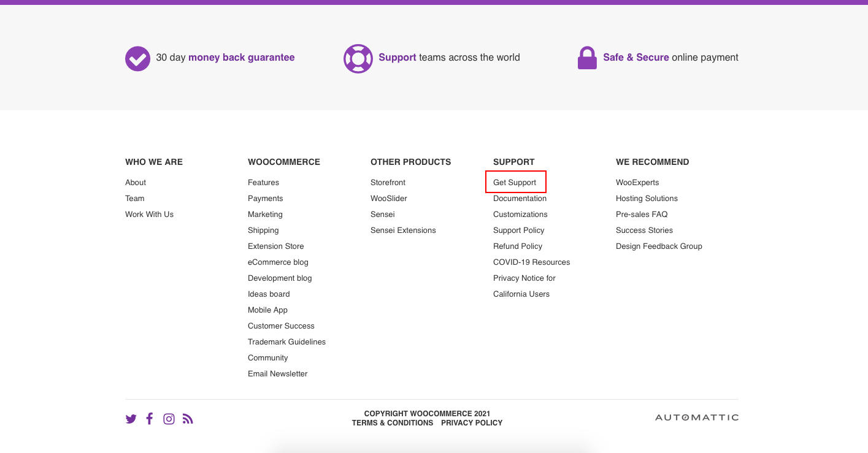Open the Instagram icon link

(x=169, y=419)
